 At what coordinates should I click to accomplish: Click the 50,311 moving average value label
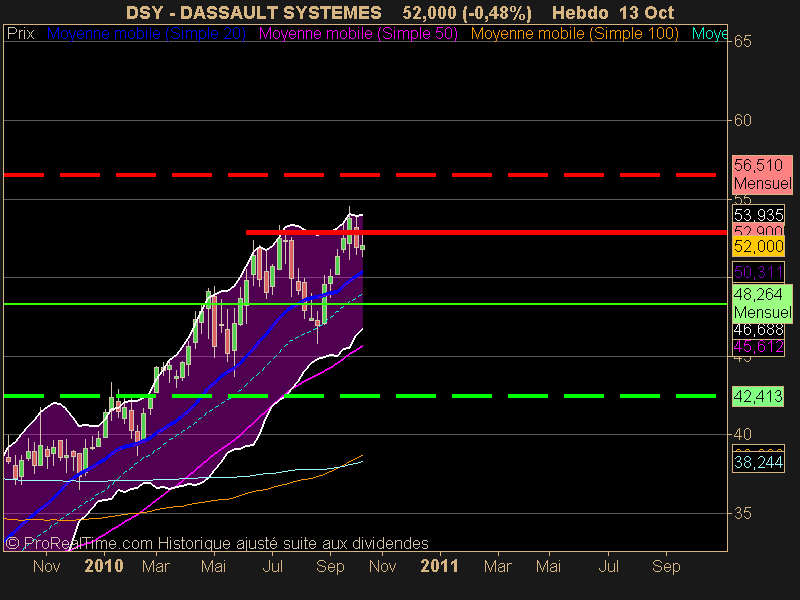[x=759, y=272]
